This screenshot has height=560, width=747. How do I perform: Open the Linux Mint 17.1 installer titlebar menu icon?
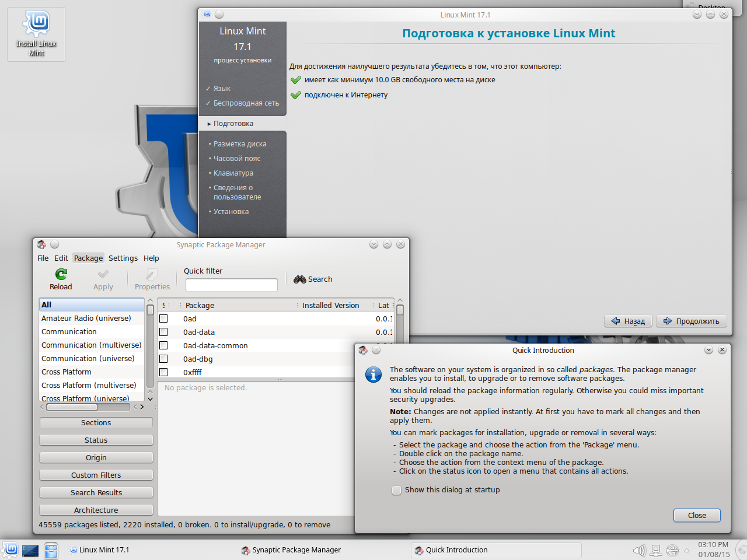coord(207,15)
